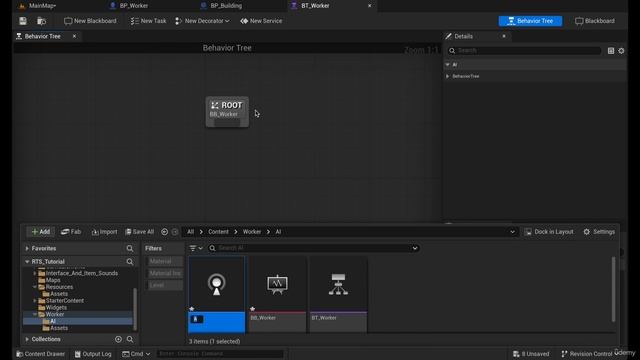Click the Import button

pos(104,232)
